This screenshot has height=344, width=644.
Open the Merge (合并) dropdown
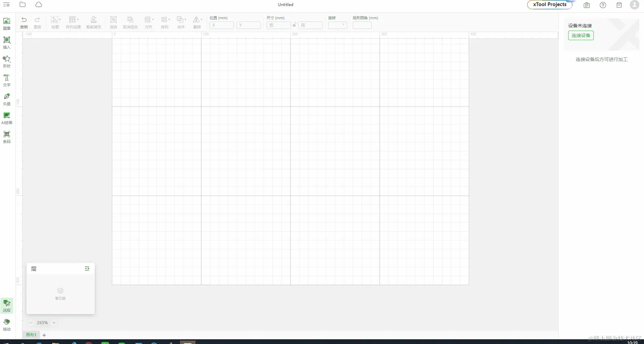181,22
